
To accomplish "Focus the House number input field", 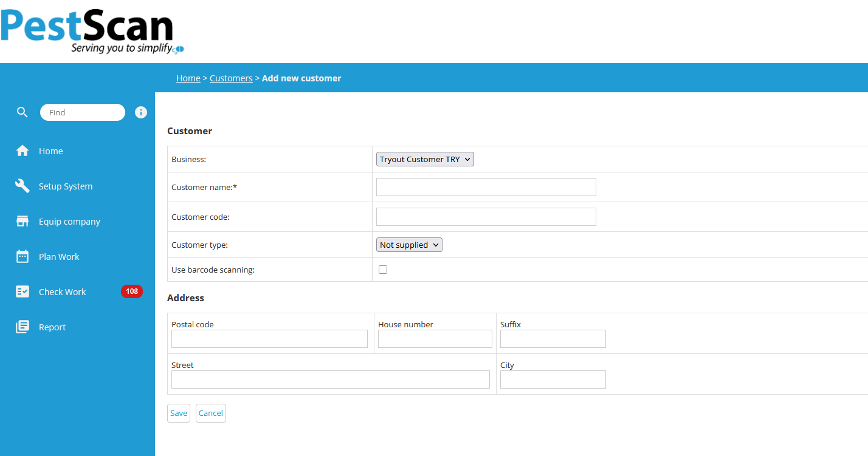I will (435, 339).
